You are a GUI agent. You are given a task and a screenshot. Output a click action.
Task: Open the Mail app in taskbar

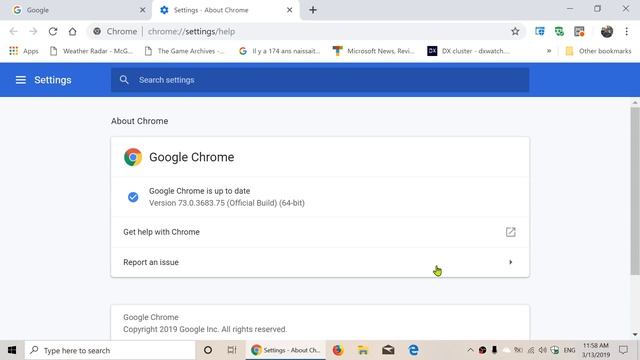pyautogui.click(x=388, y=350)
